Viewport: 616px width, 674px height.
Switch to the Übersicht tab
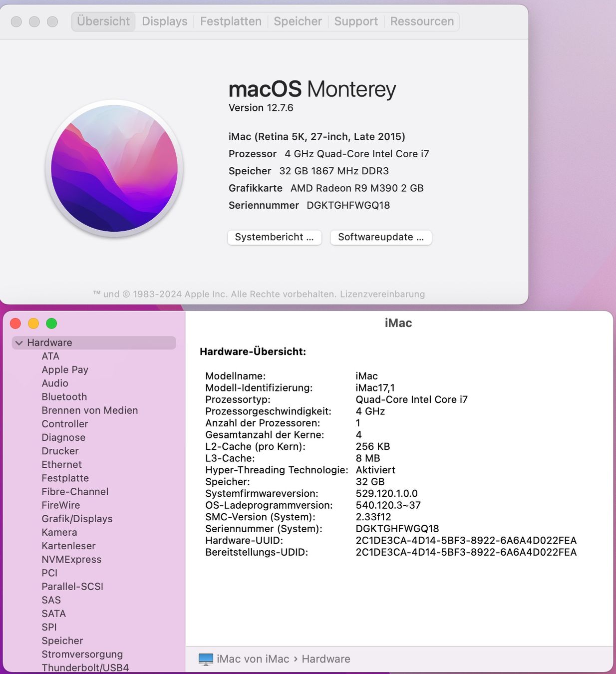point(103,21)
